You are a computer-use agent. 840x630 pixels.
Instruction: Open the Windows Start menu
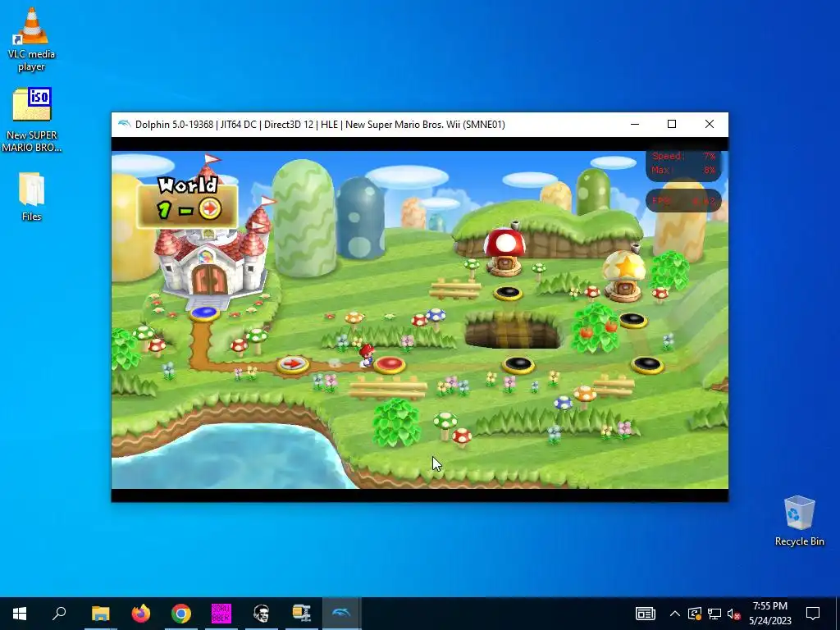click(x=20, y=614)
